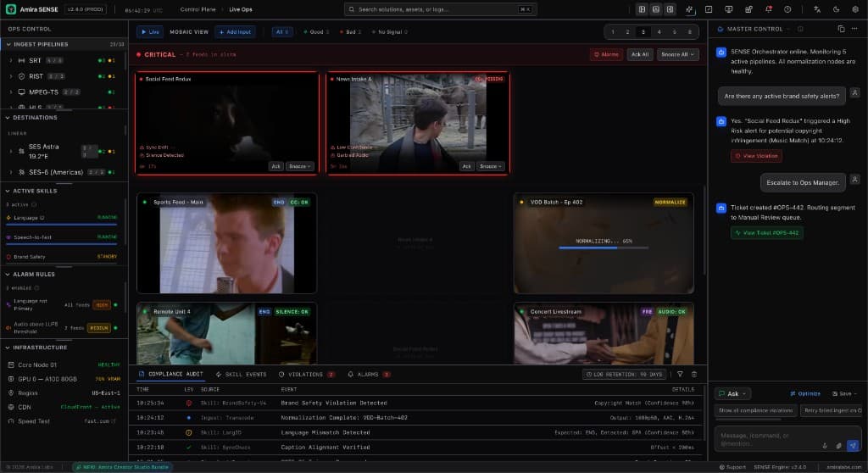Switch to the Alarms tab
This screenshot has height=473, width=868.
(370, 375)
